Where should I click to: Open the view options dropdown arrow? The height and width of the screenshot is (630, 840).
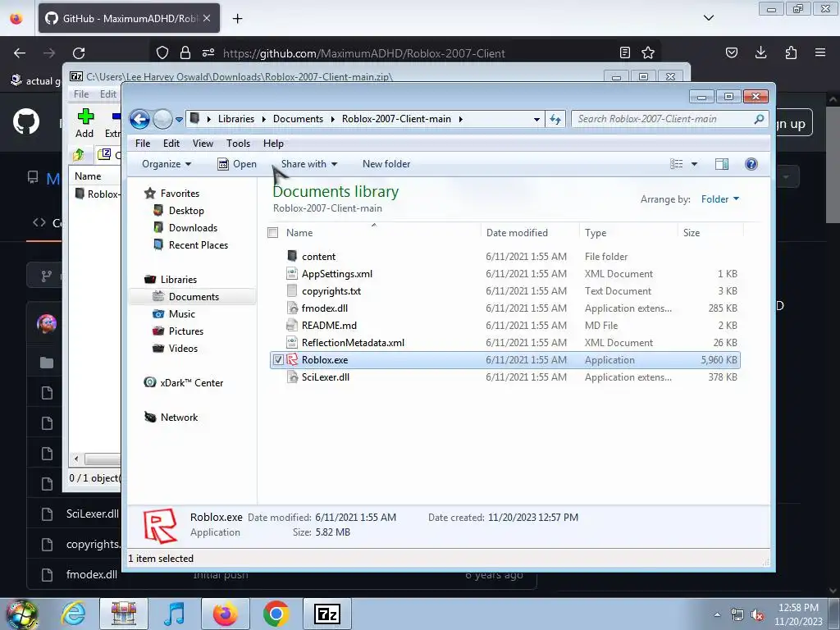(x=694, y=164)
